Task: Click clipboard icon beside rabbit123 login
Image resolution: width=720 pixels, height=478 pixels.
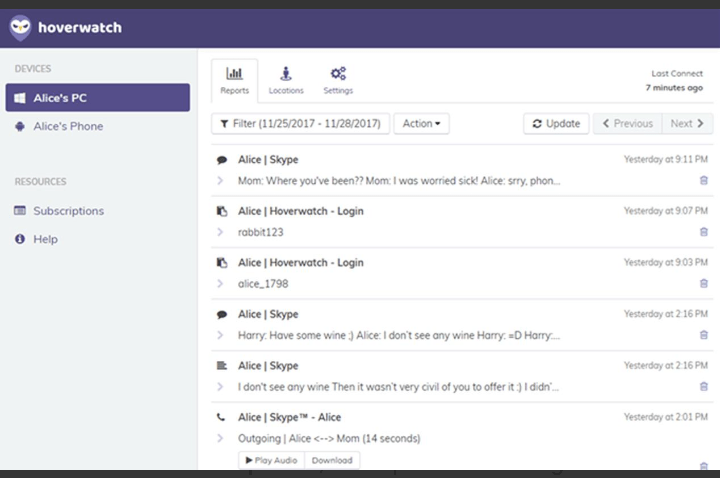Action: point(221,211)
